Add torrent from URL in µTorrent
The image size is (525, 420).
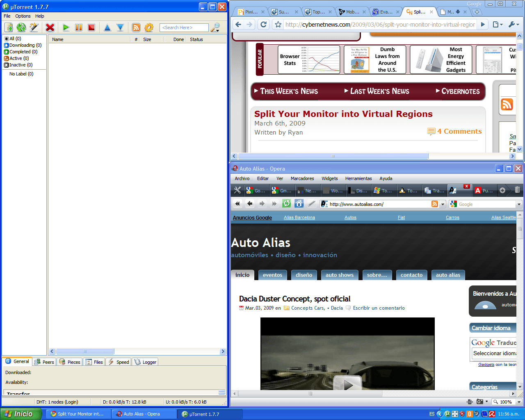21,27
